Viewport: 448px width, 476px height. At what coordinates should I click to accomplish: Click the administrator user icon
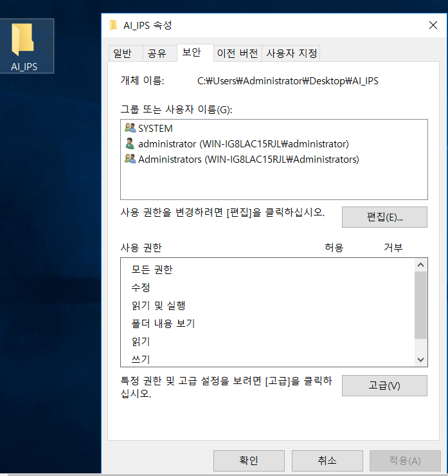click(x=130, y=143)
